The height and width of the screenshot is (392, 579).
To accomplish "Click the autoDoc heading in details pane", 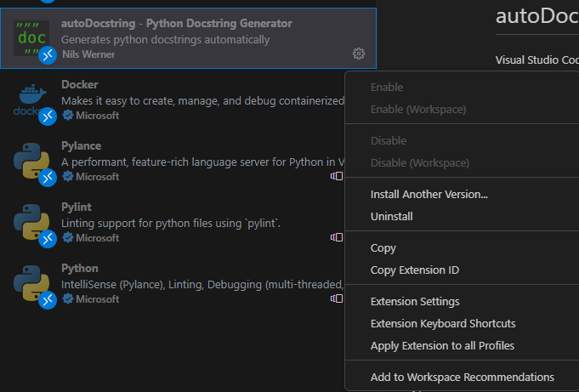I will 537,16.
